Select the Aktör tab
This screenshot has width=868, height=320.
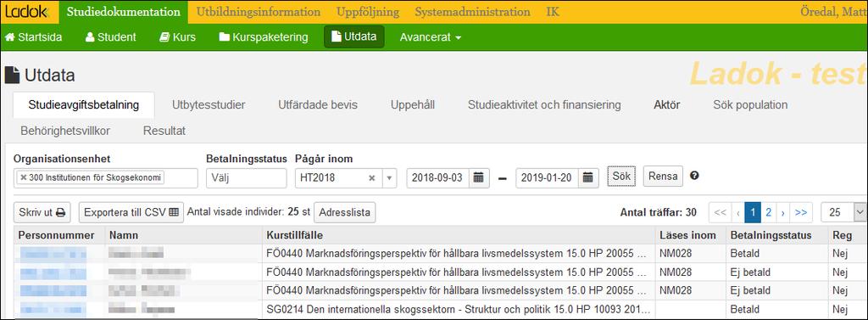coord(666,104)
